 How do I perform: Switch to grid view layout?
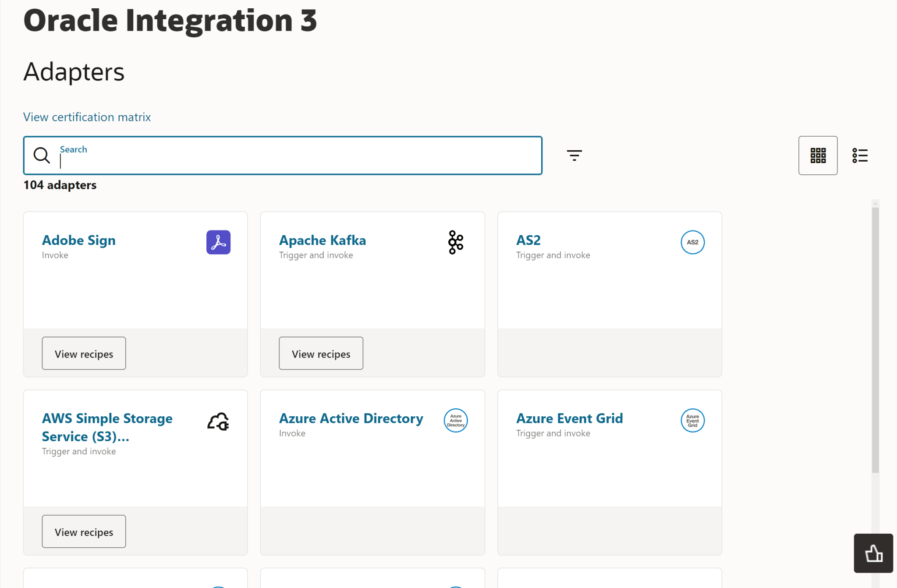(818, 156)
